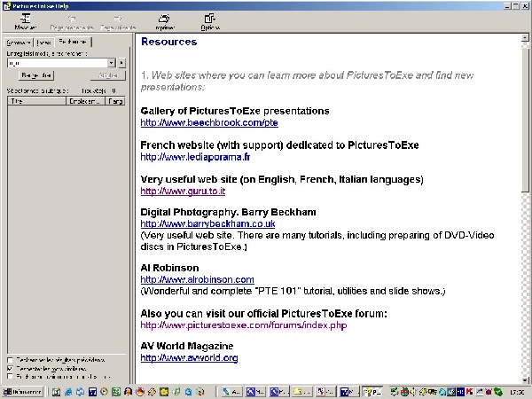The image size is (532, 399).
Task: Click the Resources heading text
Action: [169, 42]
